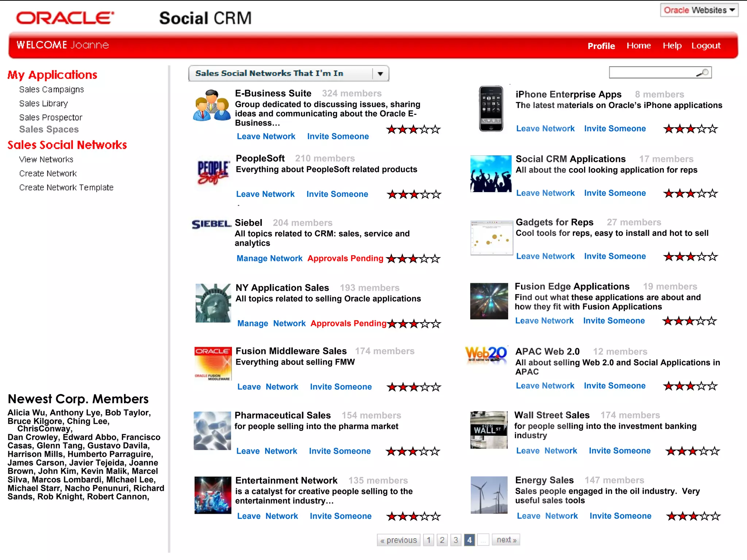Select Sales Prospector in the sidebar
Screen dimensions: 747x560
tap(51, 117)
